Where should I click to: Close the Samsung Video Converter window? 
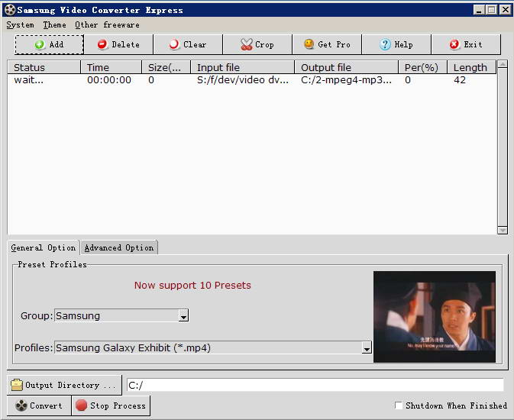click(505, 10)
